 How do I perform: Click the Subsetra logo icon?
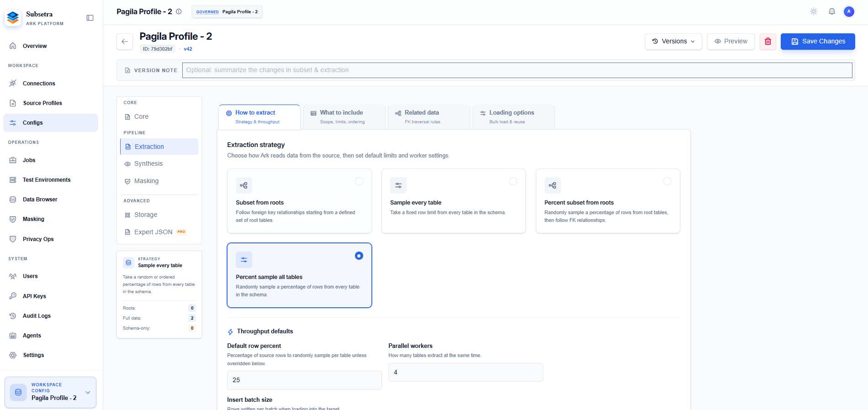pos(13,18)
